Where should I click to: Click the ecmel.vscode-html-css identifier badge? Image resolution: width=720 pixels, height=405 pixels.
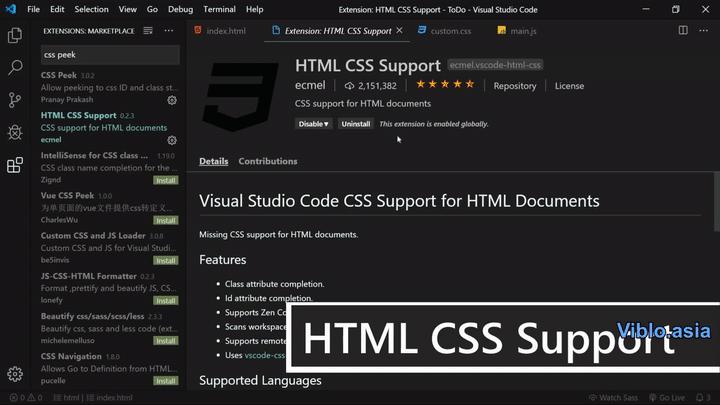[x=495, y=65]
